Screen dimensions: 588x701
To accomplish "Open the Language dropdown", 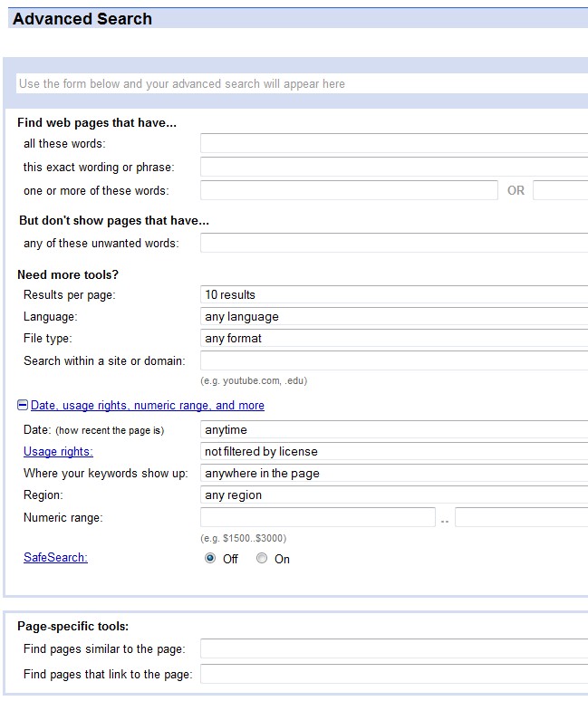I will pos(394,316).
